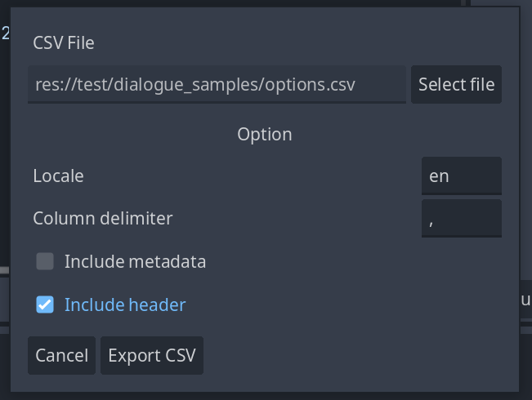Image resolution: width=532 pixels, height=400 pixels.
Task: Click the white checkmark beside Include header
Action: pos(45,304)
